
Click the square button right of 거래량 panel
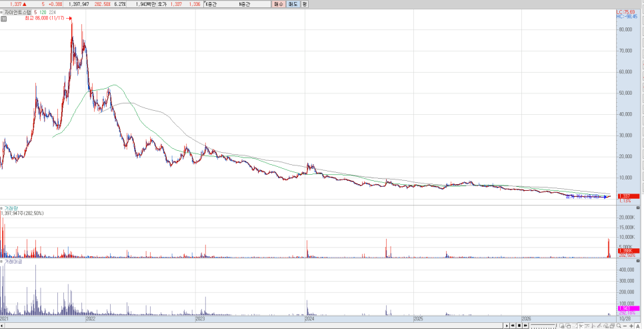coord(638,208)
